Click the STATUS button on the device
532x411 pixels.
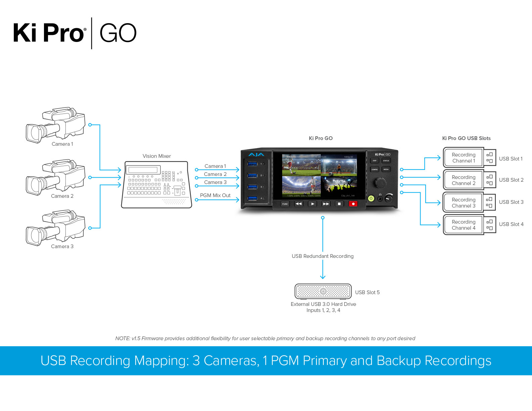[386, 161]
